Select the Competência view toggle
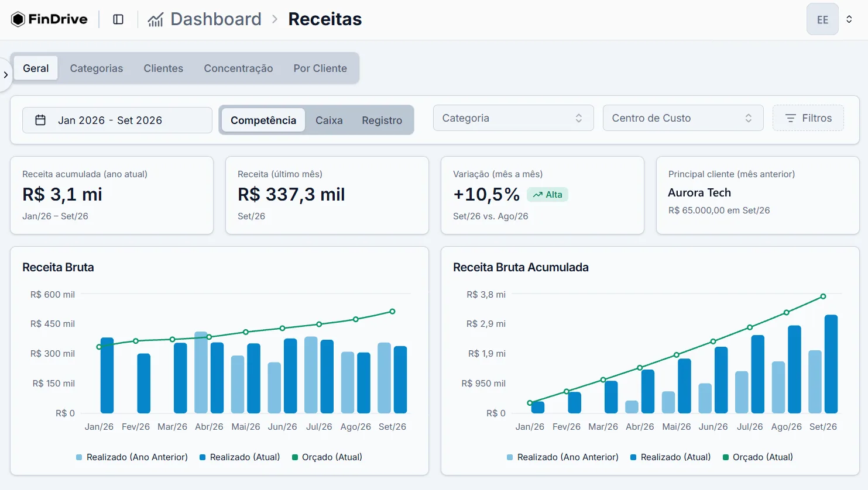868x490 pixels. 263,120
